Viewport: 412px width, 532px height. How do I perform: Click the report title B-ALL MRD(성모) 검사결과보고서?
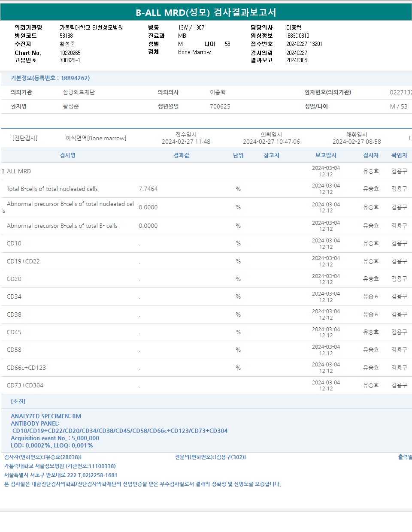tap(206, 12)
